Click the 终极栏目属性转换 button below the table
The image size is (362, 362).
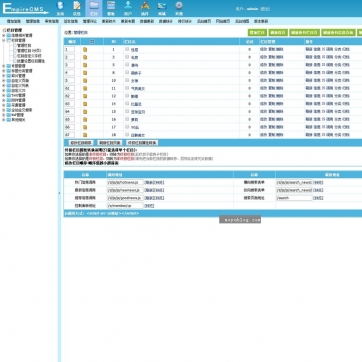[x=142, y=143]
